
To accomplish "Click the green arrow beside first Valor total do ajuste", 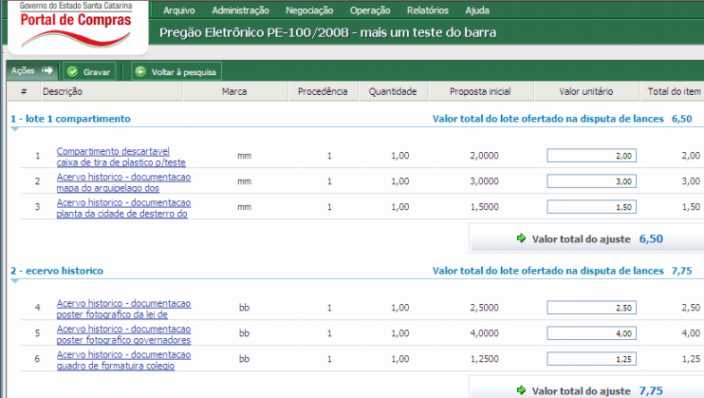I will click(521, 238).
